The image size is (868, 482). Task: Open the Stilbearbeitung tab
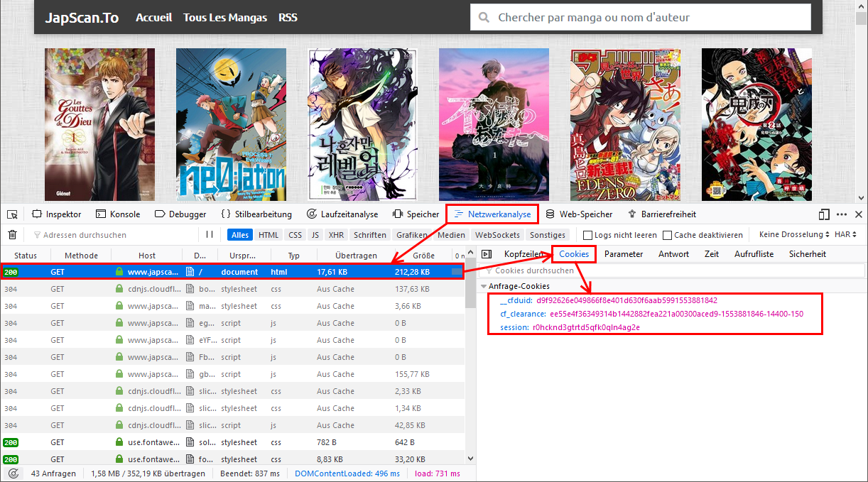[x=256, y=214]
